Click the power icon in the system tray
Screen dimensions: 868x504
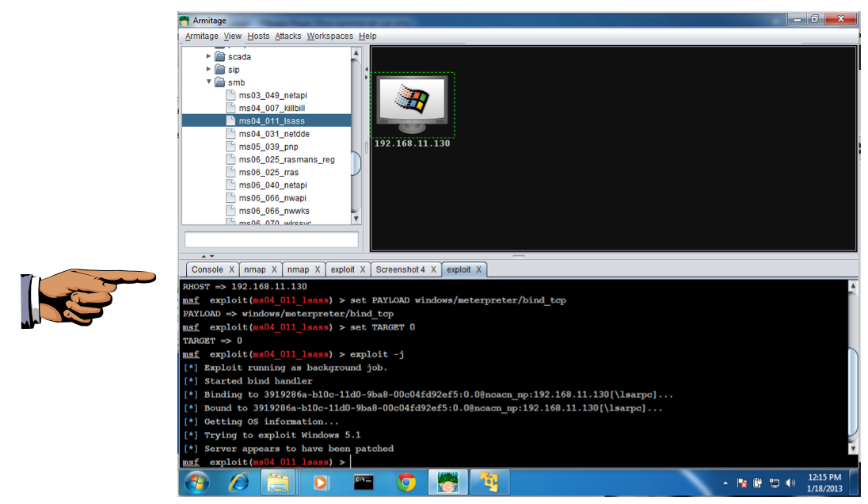coord(758,483)
